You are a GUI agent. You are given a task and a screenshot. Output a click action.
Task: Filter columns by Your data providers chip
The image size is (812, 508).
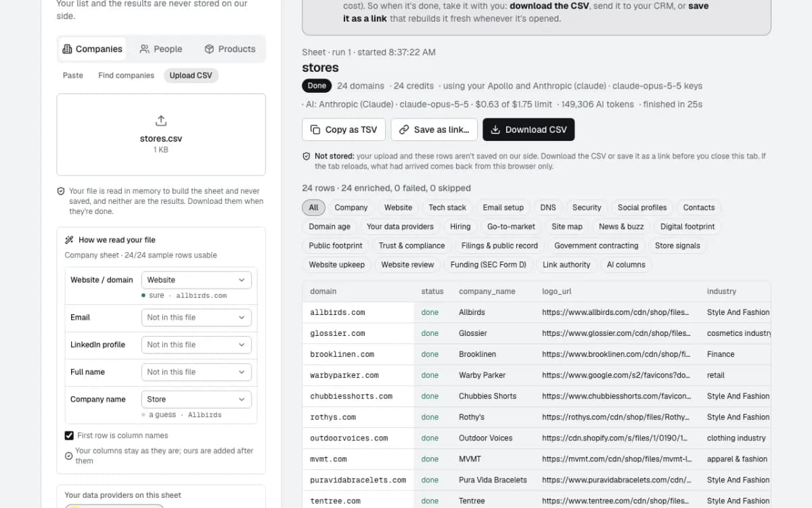coord(400,227)
